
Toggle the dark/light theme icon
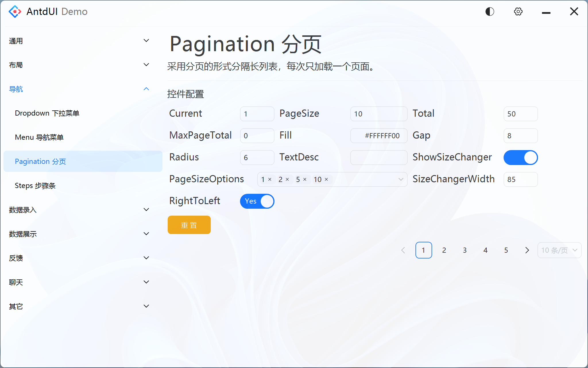point(490,11)
